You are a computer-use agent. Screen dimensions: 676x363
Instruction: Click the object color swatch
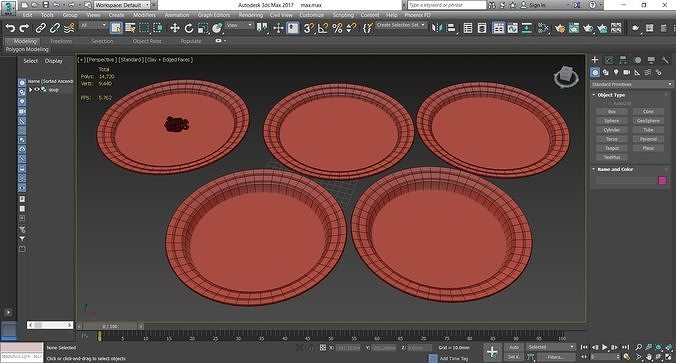pos(663,181)
